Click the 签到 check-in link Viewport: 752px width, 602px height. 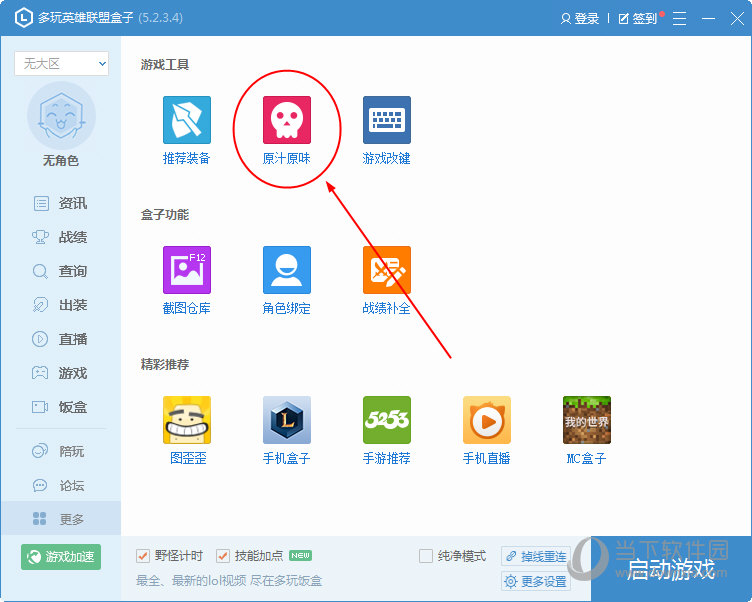(637, 19)
